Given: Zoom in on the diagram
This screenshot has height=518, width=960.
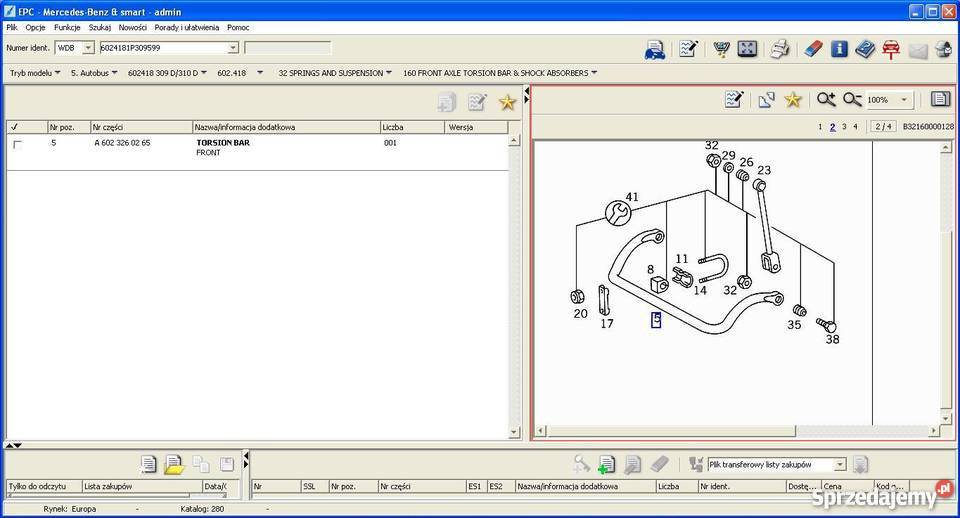Looking at the screenshot, I should [x=825, y=99].
